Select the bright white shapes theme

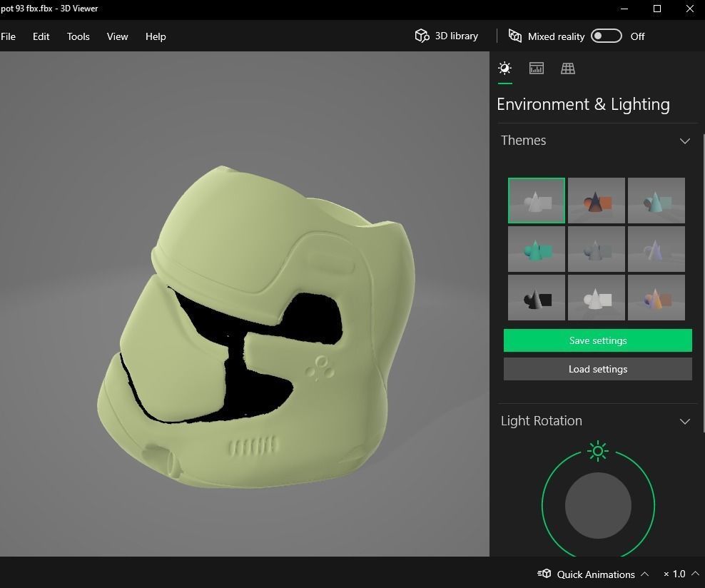597,298
